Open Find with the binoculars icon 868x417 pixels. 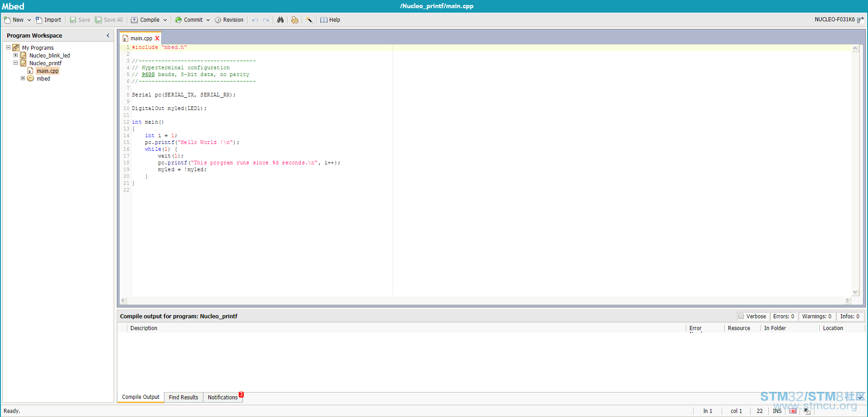(x=280, y=20)
